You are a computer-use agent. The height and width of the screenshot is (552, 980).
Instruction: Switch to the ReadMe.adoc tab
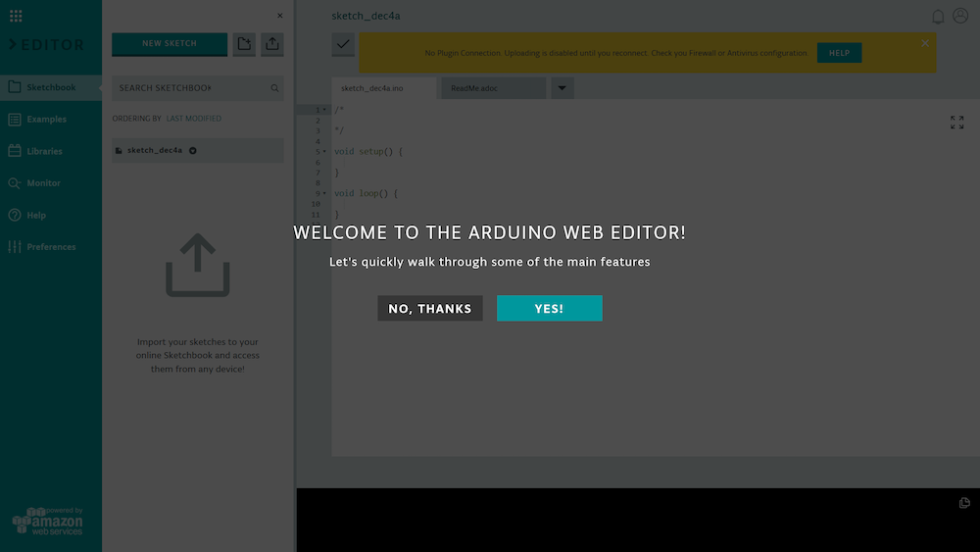[494, 88]
